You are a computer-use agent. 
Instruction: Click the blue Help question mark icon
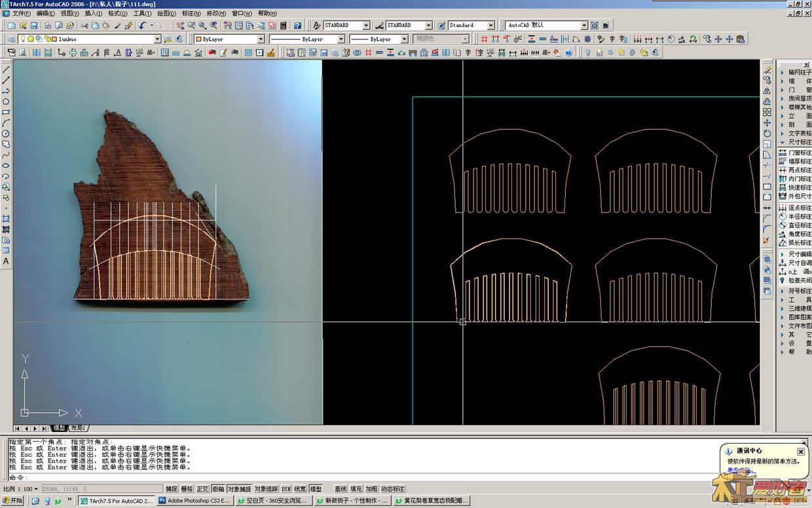coord(297,26)
